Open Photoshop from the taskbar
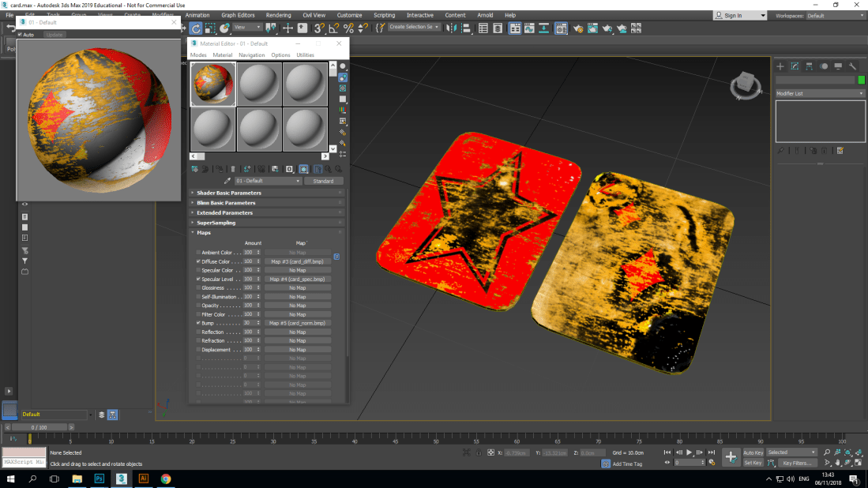Viewport: 868px width, 488px height. tap(98, 479)
